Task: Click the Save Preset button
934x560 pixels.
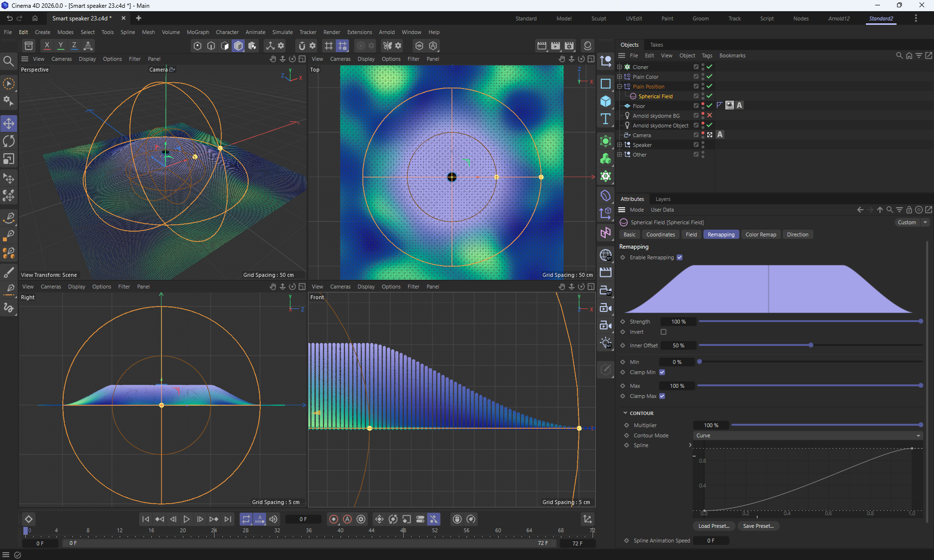Action: point(758,526)
